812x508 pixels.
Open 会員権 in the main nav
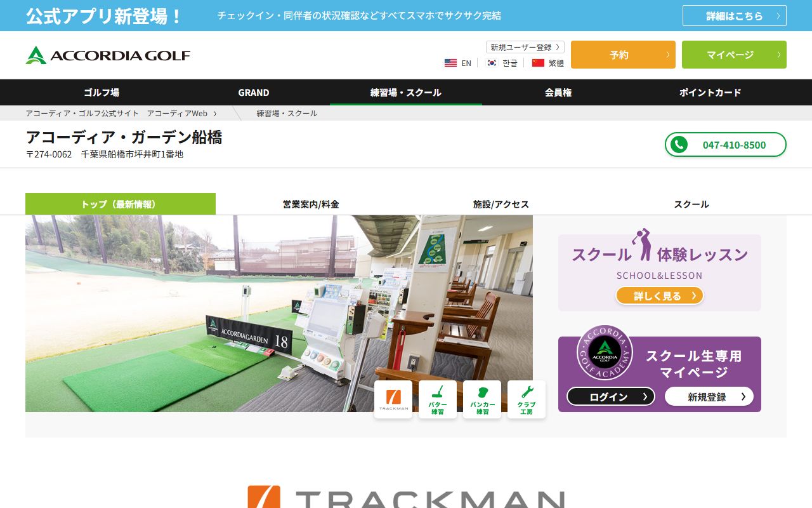pyautogui.click(x=558, y=92)
